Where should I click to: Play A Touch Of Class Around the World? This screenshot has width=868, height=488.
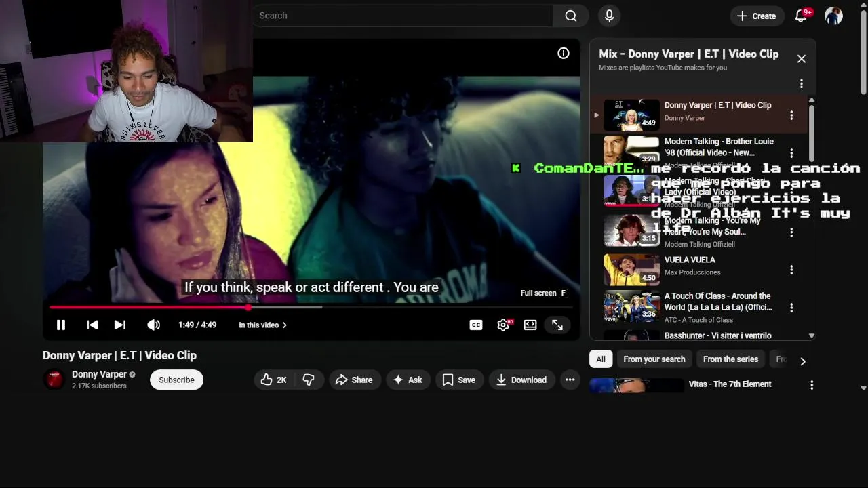631,306
